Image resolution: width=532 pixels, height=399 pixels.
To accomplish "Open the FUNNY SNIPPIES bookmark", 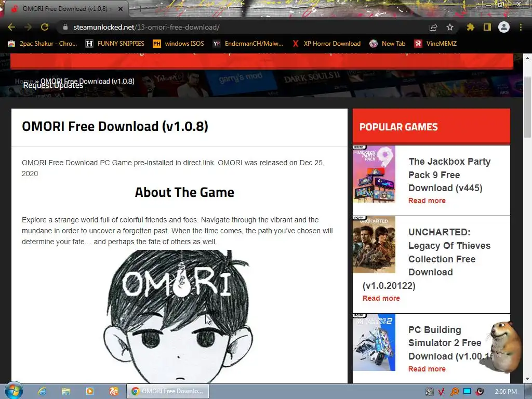I will point(115,44).
